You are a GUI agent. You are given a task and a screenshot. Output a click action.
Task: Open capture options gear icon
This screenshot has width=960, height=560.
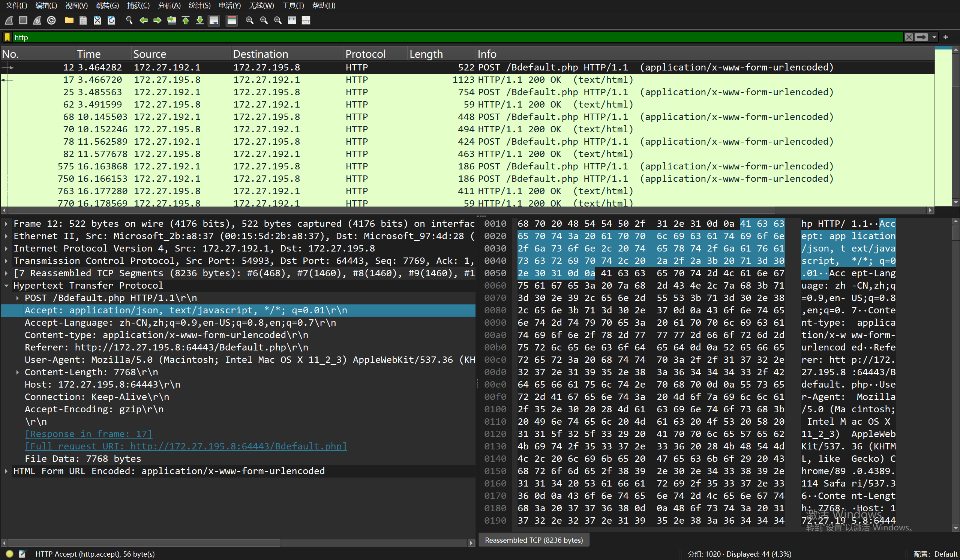pyautogui.click(x=51, y=21)
